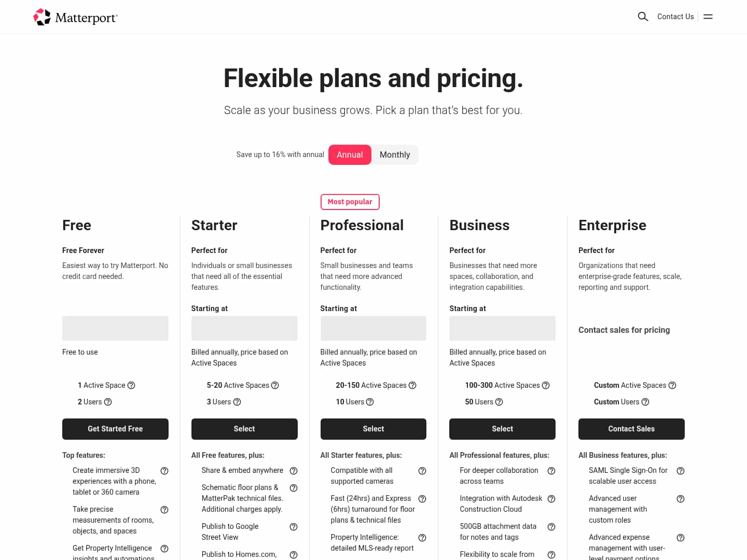Click Get Started Free button

[115, 429]
